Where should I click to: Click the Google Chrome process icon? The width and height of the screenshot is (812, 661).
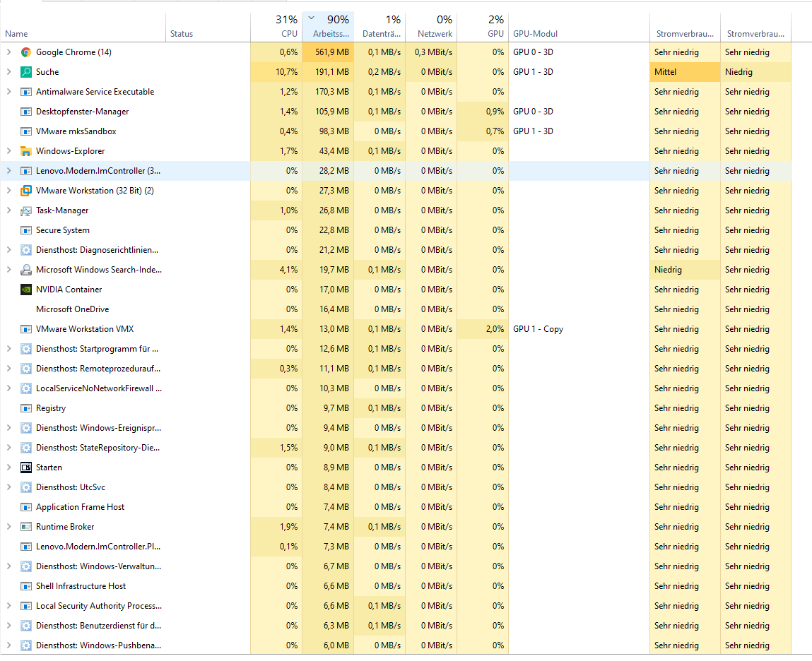tap(26, 52)
